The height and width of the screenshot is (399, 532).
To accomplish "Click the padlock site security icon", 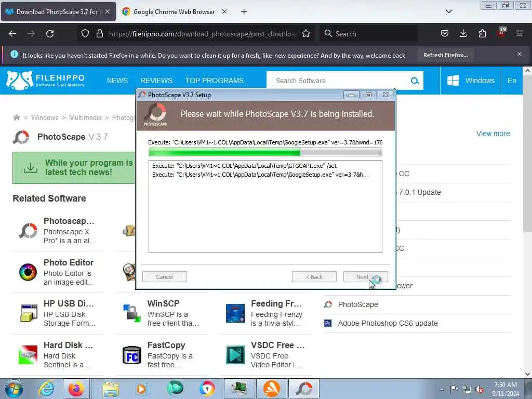I will click(99, 33).
